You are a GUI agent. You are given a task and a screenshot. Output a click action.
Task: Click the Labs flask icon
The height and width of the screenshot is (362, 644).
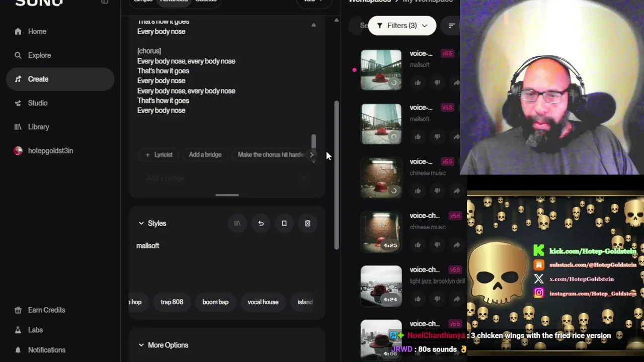click(18, 330)
